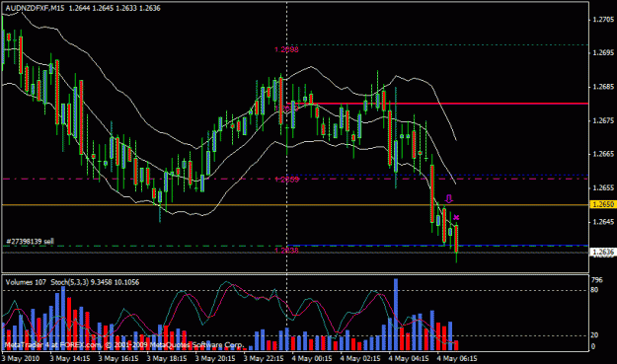Screen dimensions: 617x364
Task: Click the '#27398139 sell' order label
Action: (x=30, y=242)
